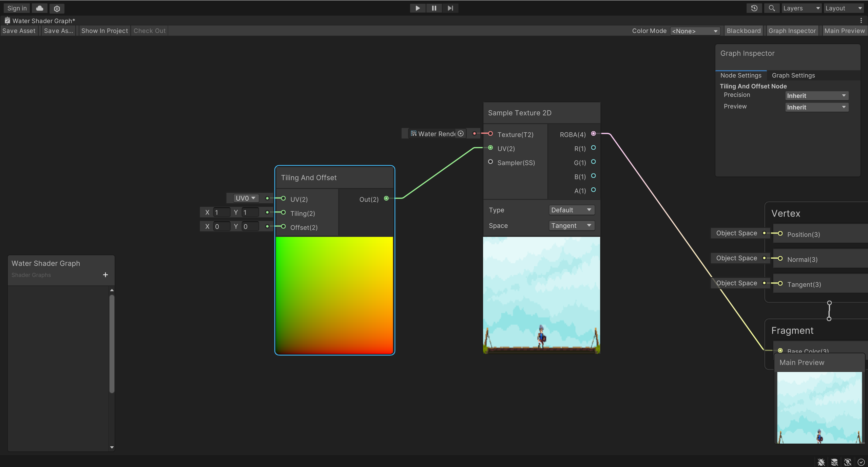
Task: Click the Blackboard scroll down arrow
Action: 112,447
